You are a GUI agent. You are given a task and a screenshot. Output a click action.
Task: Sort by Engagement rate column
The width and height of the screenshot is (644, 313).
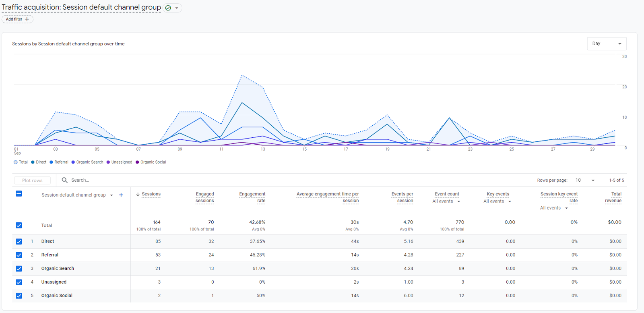point(252,197)
